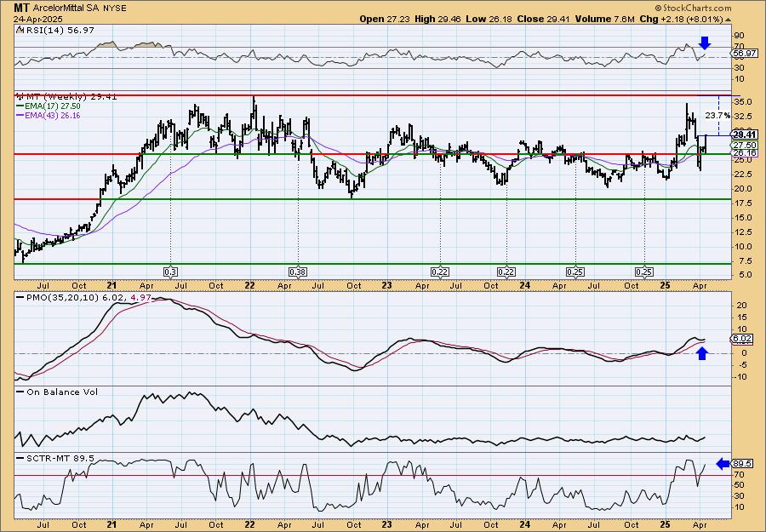Click the 89.5 SCTR value tag
The width and height of the screenshot is (766, 532).
(x=742, y=464)
